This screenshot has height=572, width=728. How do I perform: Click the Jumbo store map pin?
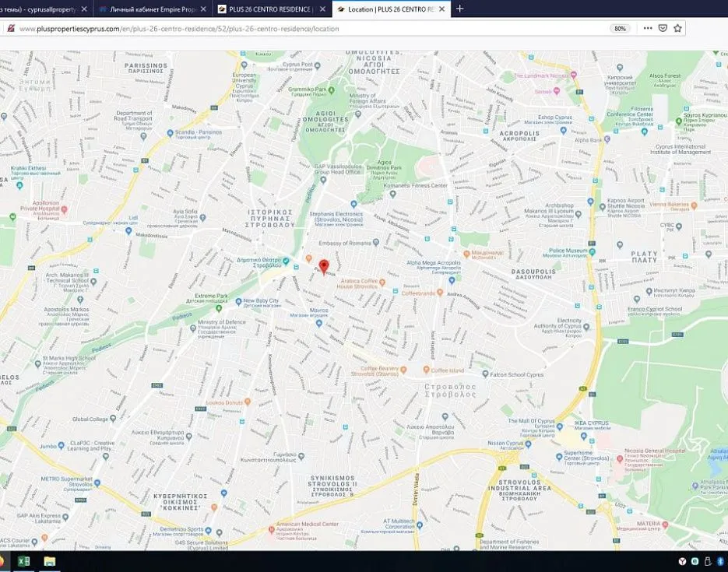coord(61,446)
